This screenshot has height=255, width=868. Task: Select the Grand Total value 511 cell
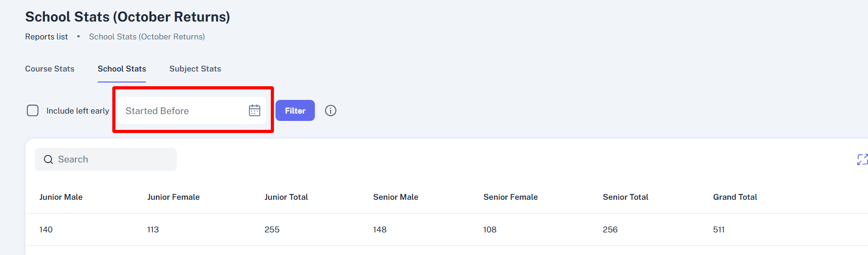pyautogui.click(x=719, y=230)
